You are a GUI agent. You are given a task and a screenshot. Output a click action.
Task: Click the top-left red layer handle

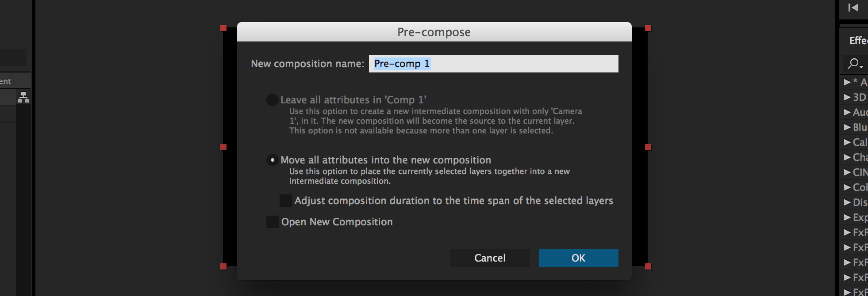coord(223,28)
